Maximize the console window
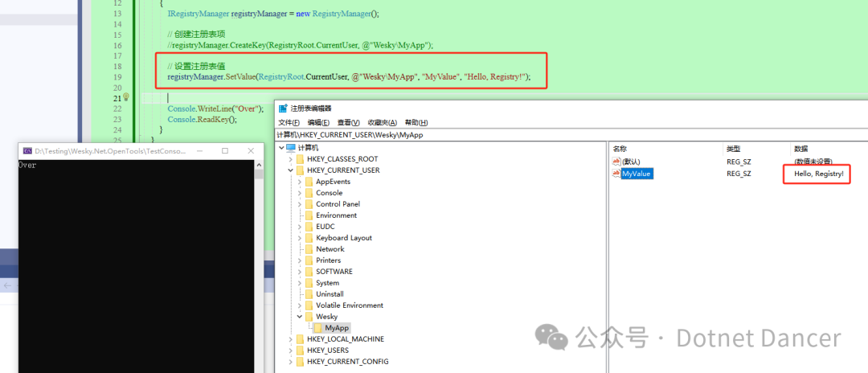 (x=225, y=150)
